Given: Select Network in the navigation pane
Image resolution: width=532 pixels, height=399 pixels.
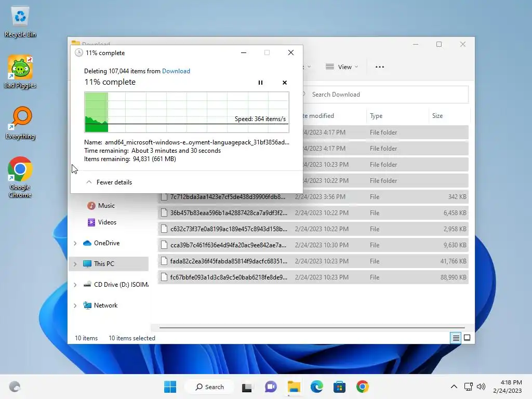Looking at the screenshot, I should [x=105, y=305].
